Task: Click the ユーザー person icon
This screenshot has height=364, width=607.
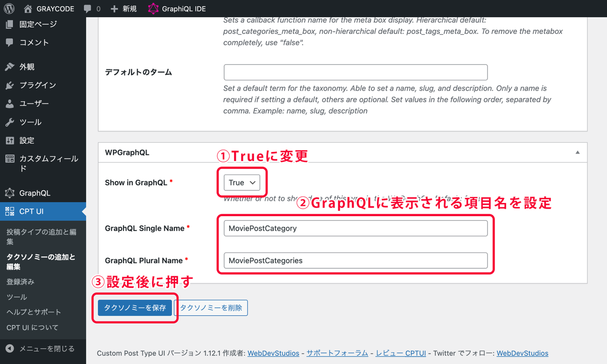Action: [9, 103]
